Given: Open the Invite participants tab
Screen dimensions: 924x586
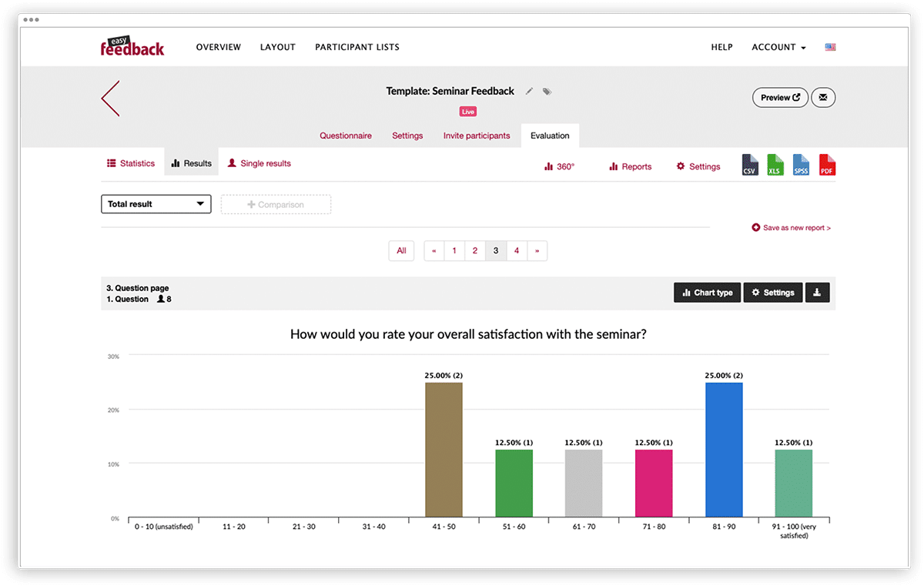Looking at the screenshot, I should [x=477, y=136].
